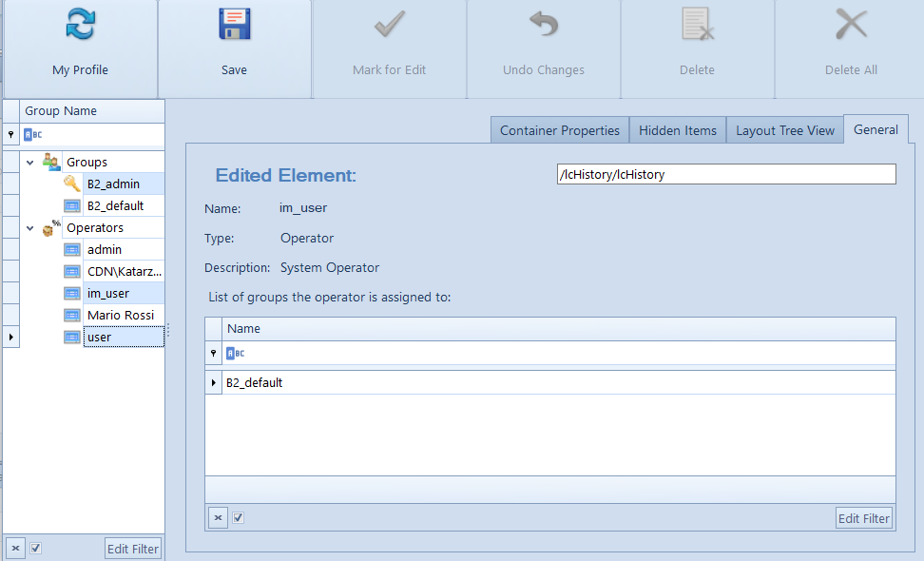924x561 pixels.
Task: Open the Layout Tree View tab
Action: click(x=785, y=130)
